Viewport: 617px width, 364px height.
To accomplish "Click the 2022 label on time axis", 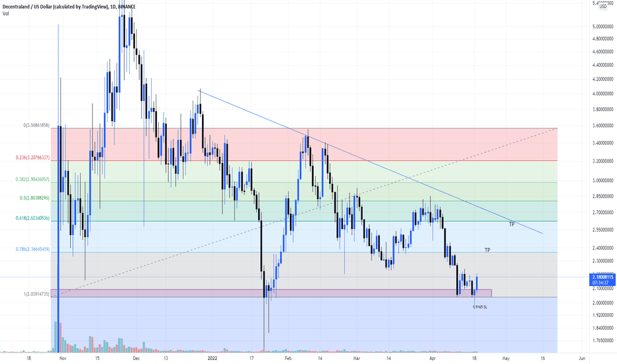I will 212,359.
